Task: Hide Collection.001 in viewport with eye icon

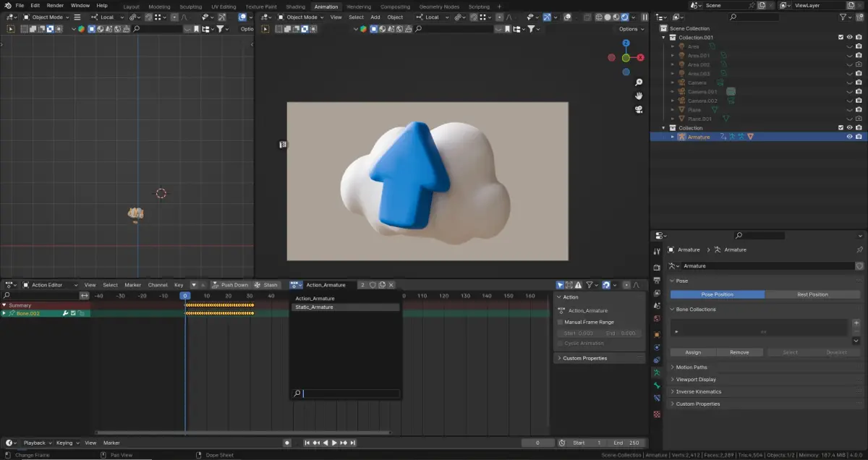Action: [x=850, y=38]
